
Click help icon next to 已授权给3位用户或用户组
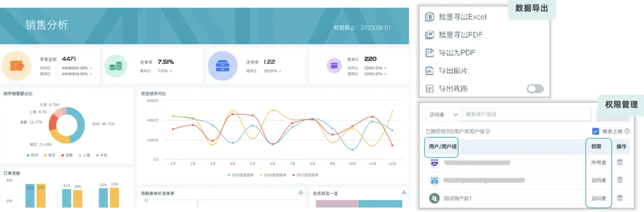(488, 132)
